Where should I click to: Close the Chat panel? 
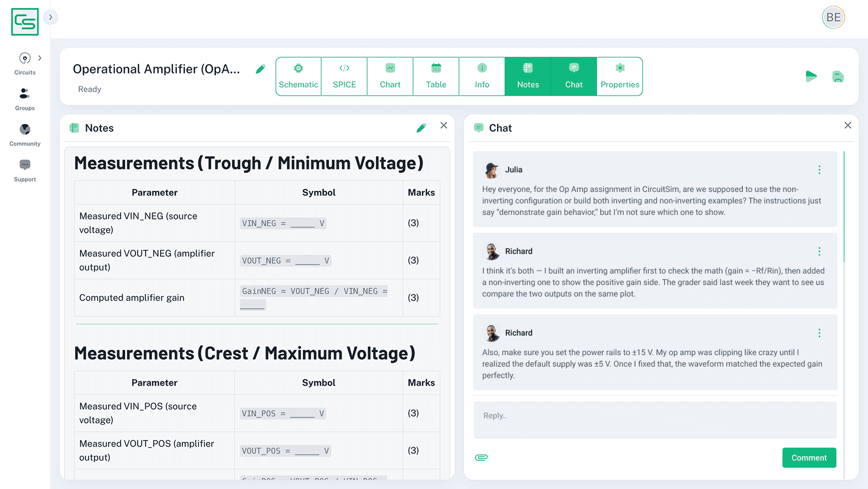point(848,125)
